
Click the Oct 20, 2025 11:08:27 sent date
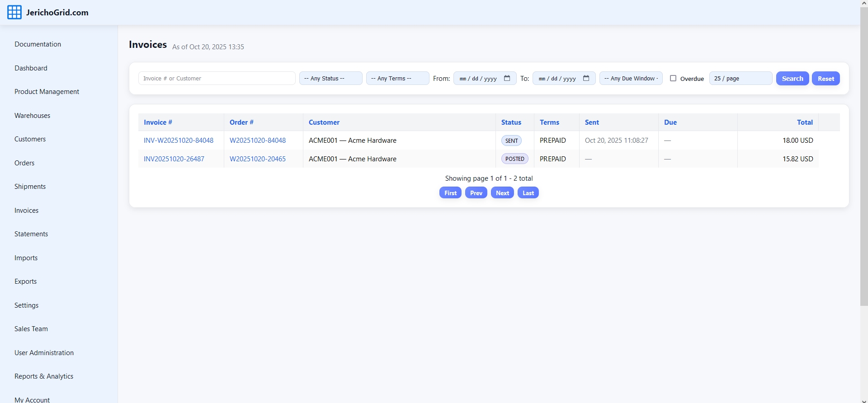point(617,141)
